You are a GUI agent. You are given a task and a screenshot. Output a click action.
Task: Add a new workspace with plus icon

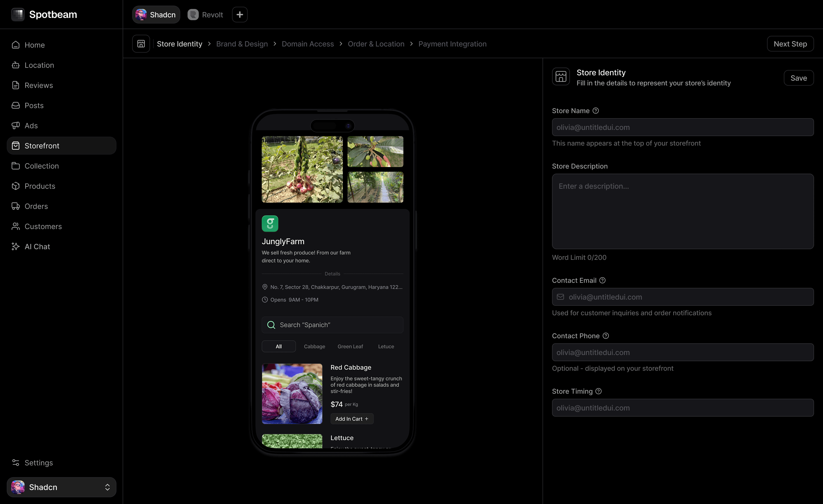pyautogui.click(x=240, y=15)
